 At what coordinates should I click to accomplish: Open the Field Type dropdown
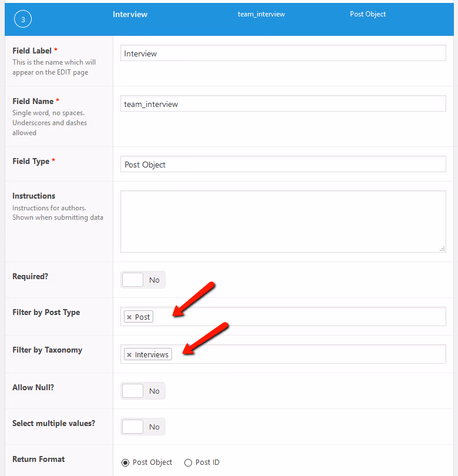[283, 164]
